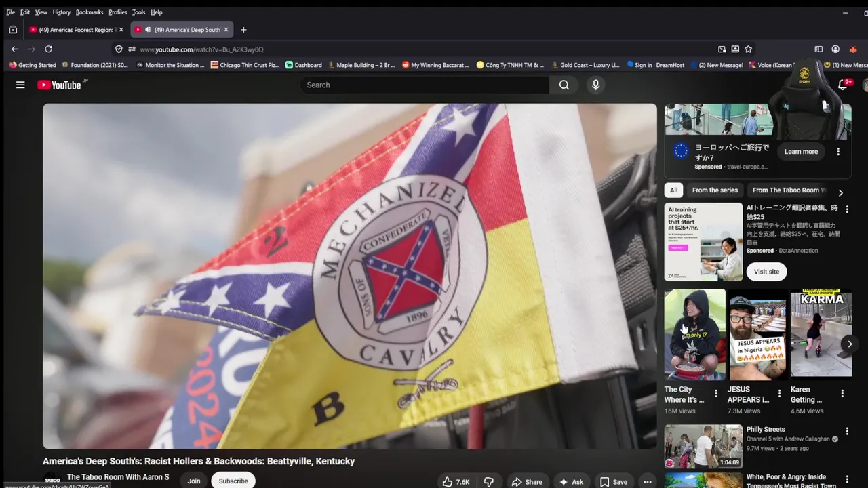Mute the playing America's Deep South tab

(x=148, y=30)
